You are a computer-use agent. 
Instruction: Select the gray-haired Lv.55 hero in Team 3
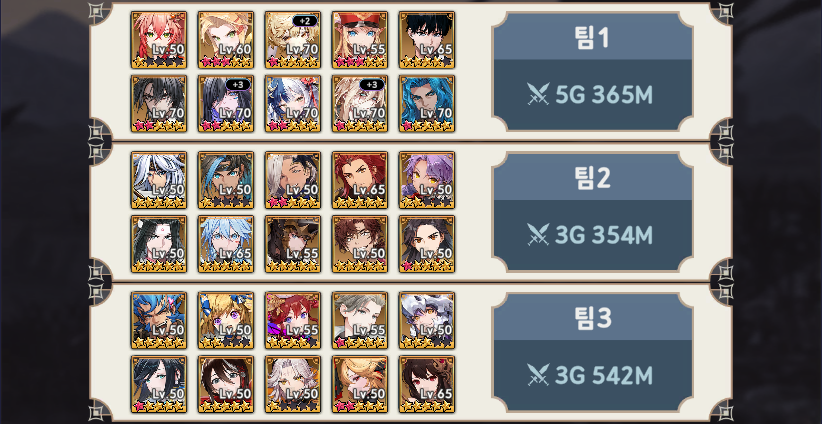pos(360,321)
